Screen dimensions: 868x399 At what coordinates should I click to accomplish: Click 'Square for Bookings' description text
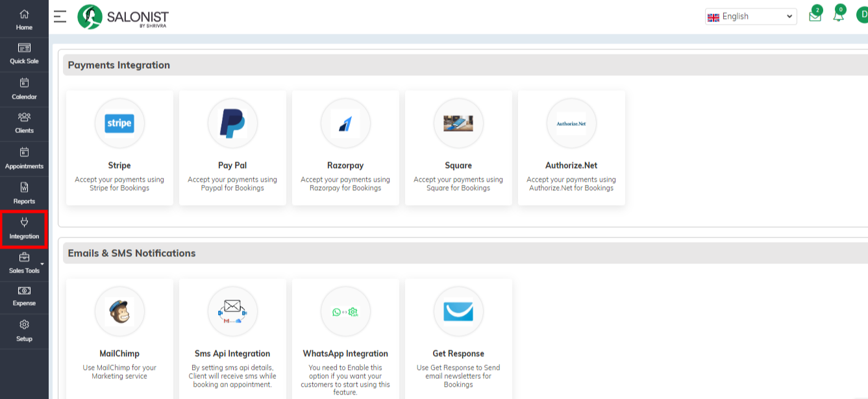(458, 188)
